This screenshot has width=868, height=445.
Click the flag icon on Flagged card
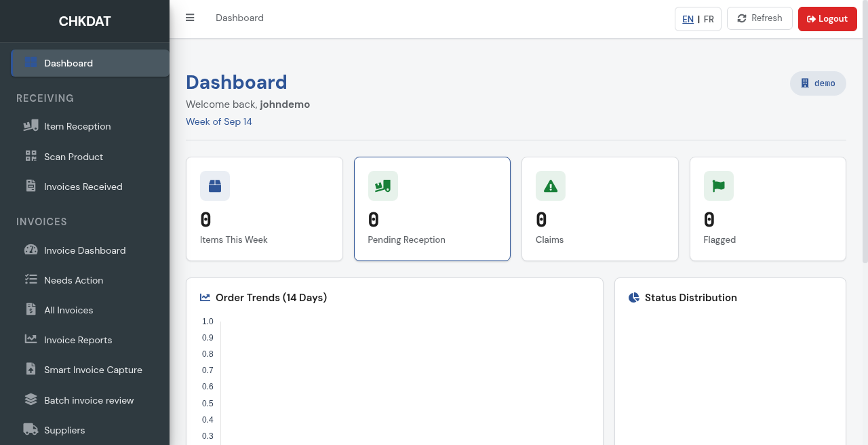(719, 186)
